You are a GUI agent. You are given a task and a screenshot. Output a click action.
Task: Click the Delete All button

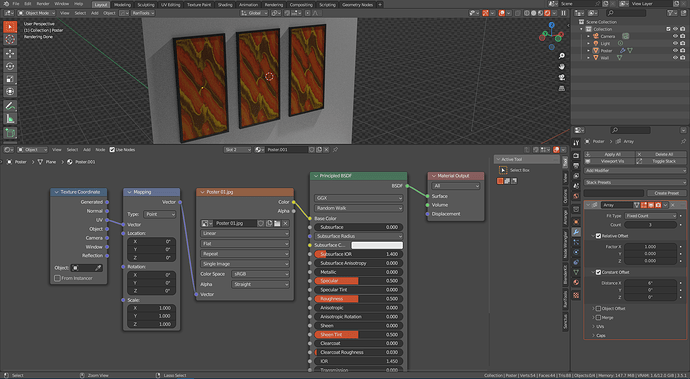point(661,155)
